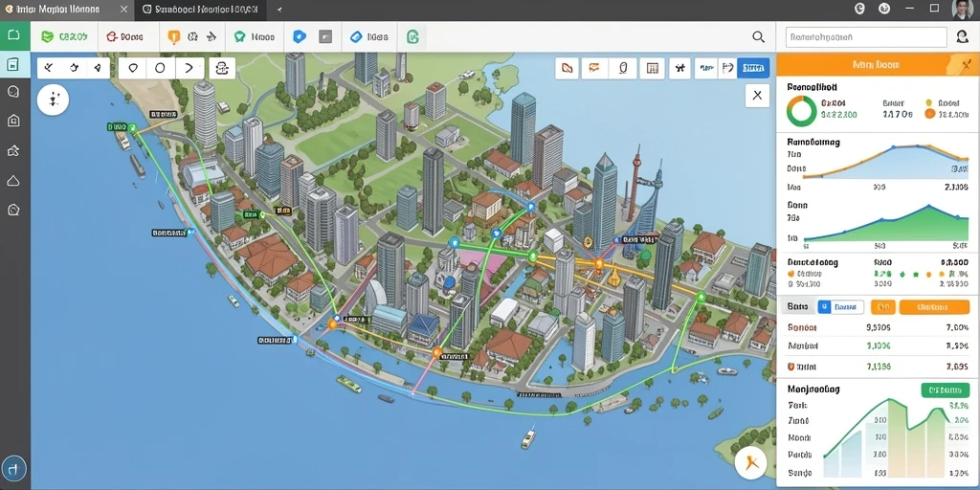The image size is (980, 490).
Task: Click the user profile icon beside search field
Action: pyautogui.click(x=961, y=37)
